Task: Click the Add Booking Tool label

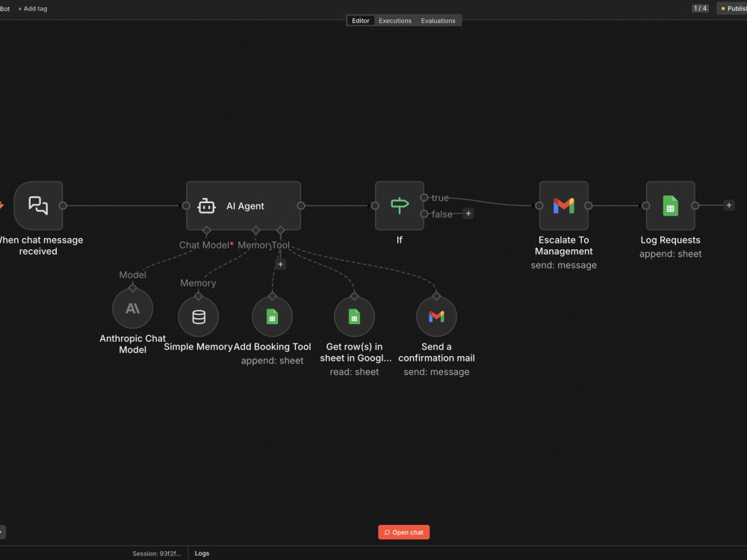Action: (x=272, y=346)
